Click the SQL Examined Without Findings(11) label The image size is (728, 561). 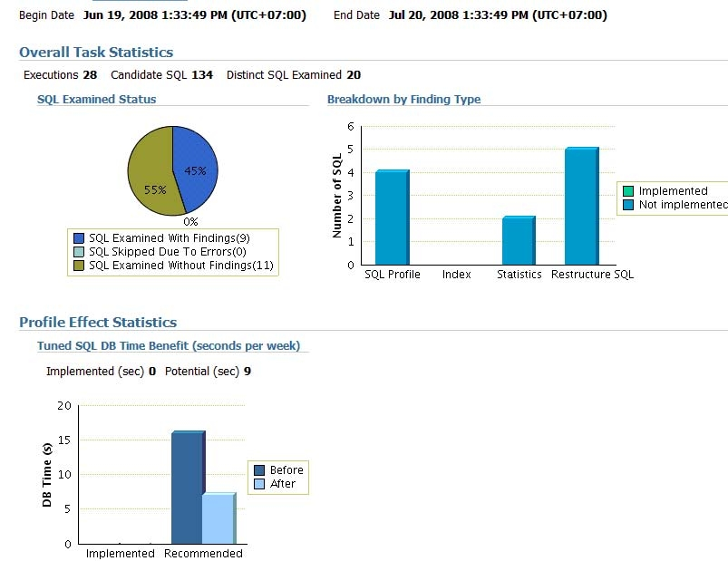(x=181, y=266)
